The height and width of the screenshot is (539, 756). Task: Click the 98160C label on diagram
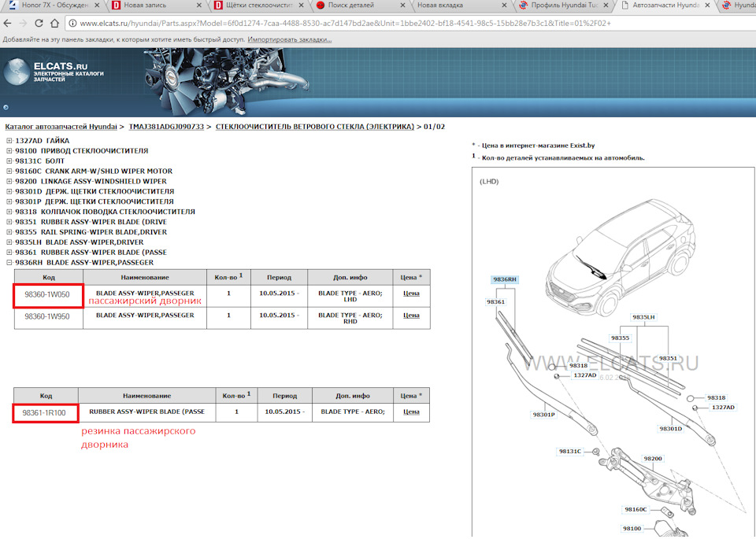636,510
